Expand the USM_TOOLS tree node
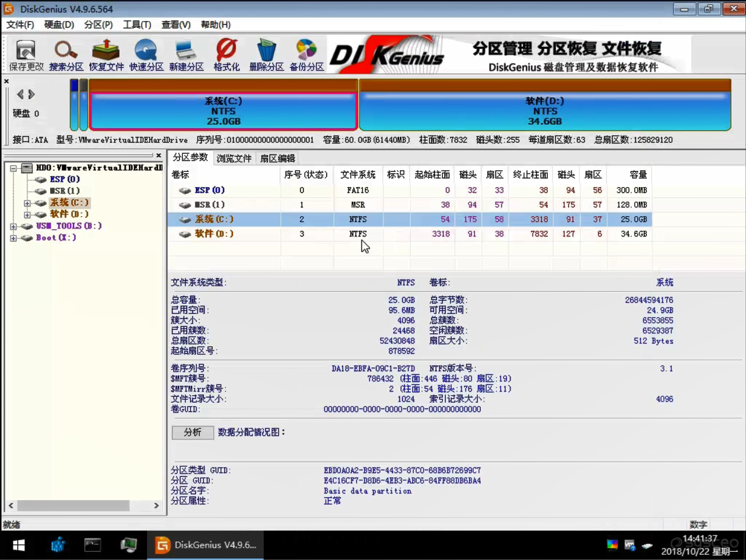 [x=13, y=227]
